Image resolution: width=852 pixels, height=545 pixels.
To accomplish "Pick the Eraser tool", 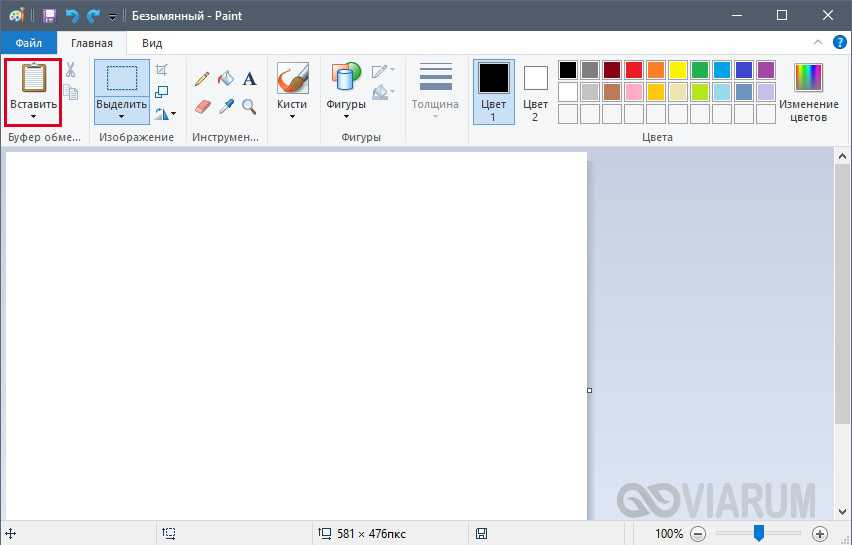I will (202, 106).
